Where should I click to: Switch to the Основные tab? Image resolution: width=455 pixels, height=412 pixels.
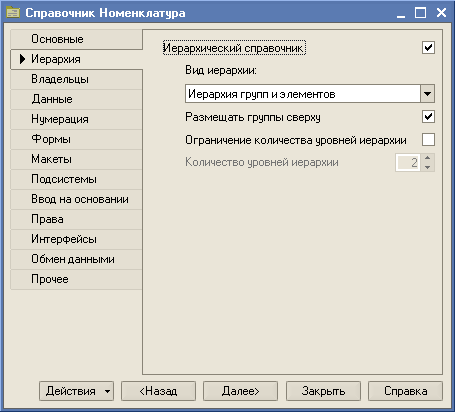point(77,39)
